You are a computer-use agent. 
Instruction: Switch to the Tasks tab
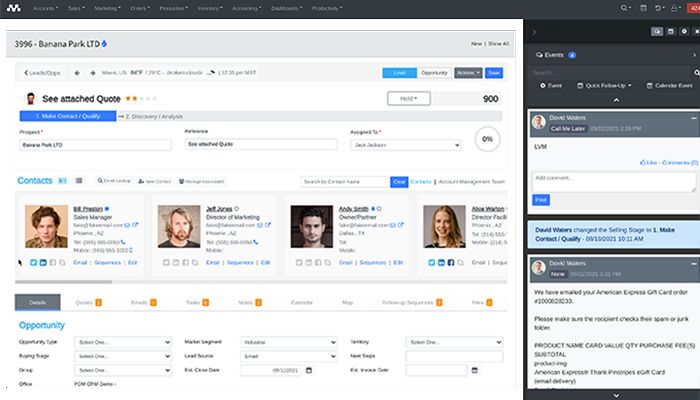pyautogui.click(x=197, y=302)
